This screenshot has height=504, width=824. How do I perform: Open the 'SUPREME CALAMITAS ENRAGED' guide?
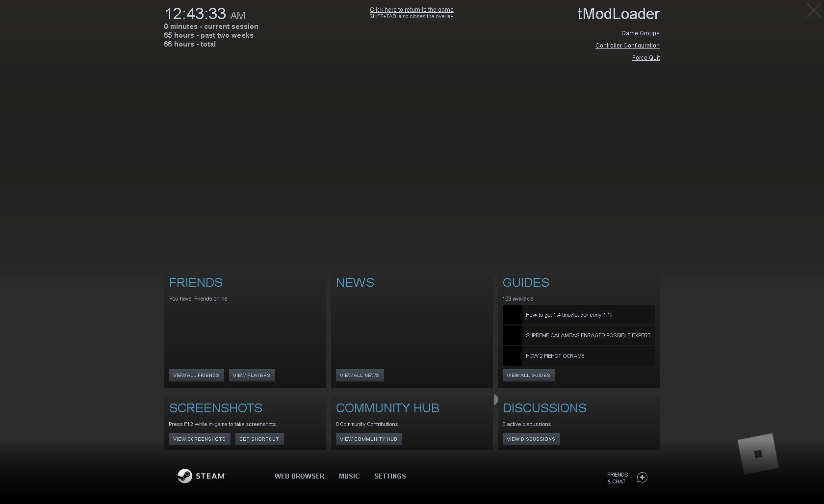click(x=578, y=335)
